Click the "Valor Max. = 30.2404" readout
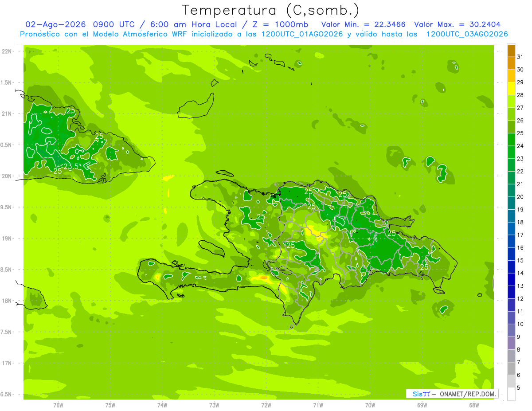532x411 pixels. [x=458, y=24]
